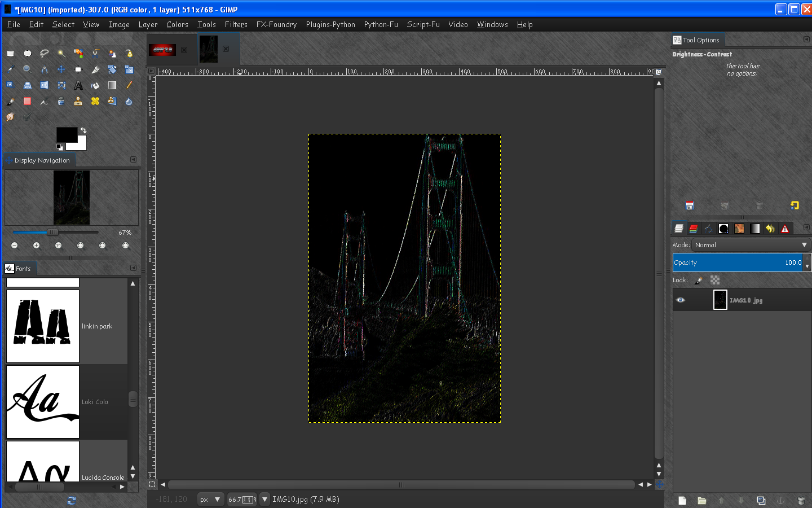
Task: Select the Flip tool
Action: pos(44,85)
